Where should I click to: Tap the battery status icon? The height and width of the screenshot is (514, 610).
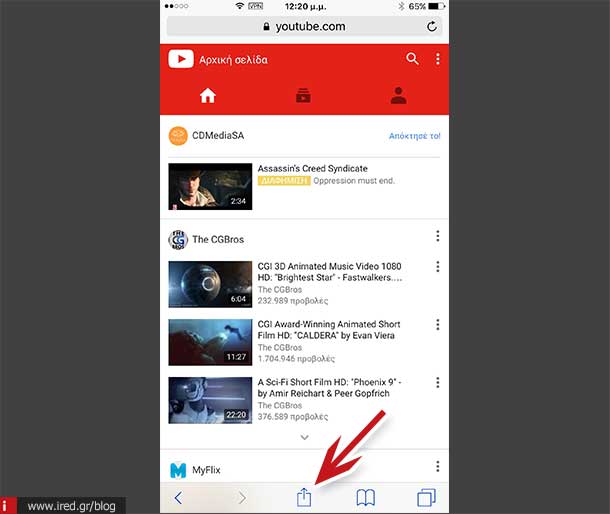[436, 6]
